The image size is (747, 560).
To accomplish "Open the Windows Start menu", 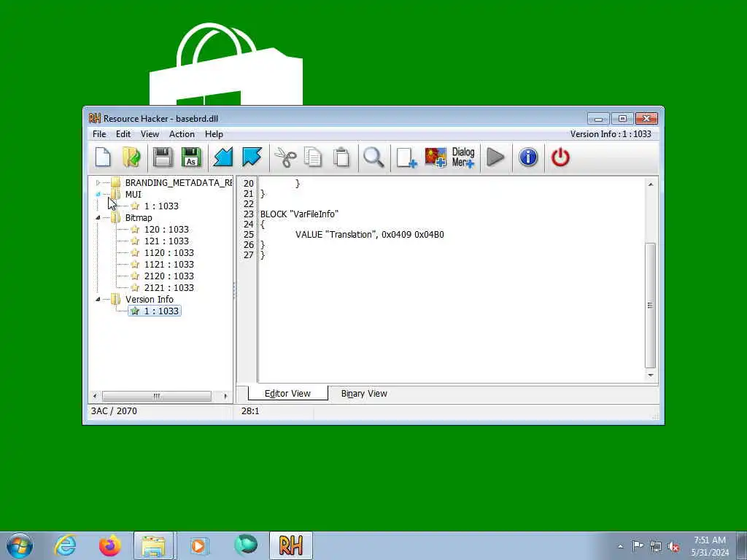I will [x=20, y=545].
